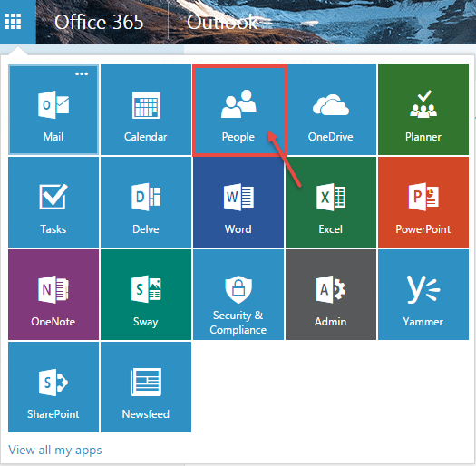The width and height of the screenshot is (476, 466).
Task: Launch the People app tile
Action: coord(238,110)
